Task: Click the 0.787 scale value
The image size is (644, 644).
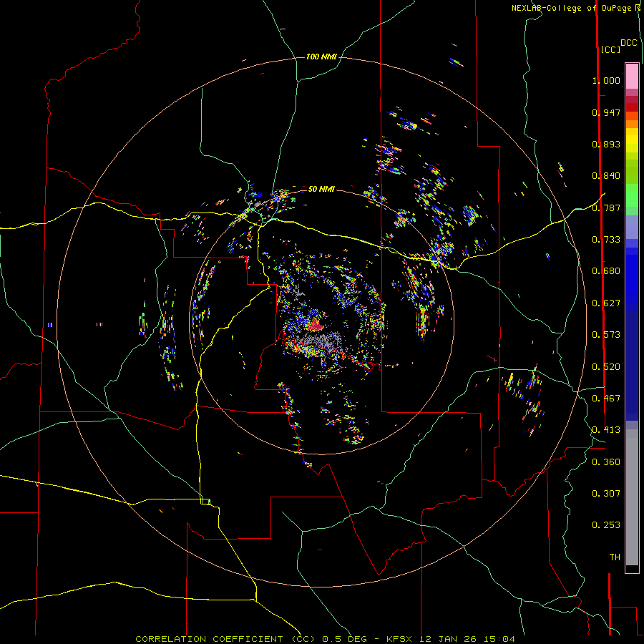Action: click(606, 208)
